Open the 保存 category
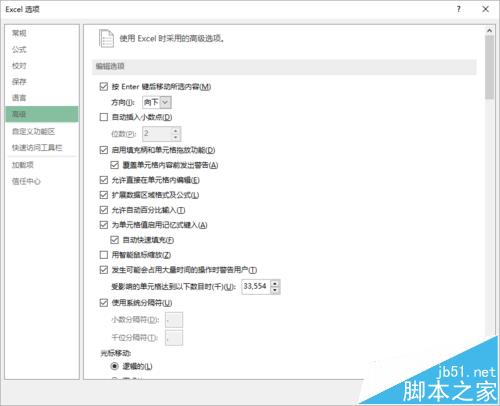This screenshot has height=406, width=500. [19, 82]
